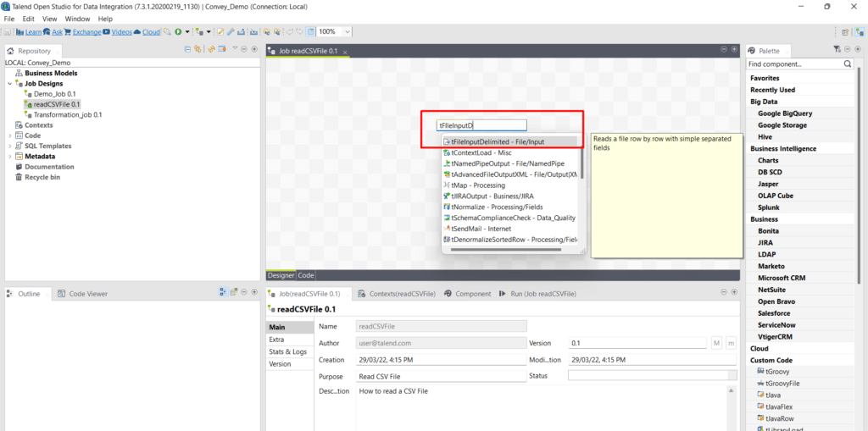Viewport: 868px width, 431px height.
Task: Open the Exchange link
Action: pyautogui.click(x=87, y=32)
